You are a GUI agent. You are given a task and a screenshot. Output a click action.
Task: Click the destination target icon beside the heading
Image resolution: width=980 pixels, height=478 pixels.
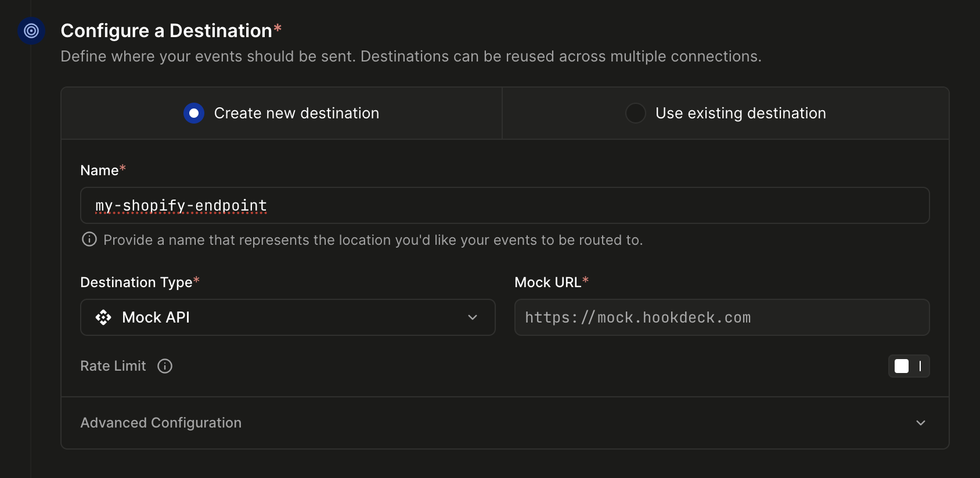(31, 31)
